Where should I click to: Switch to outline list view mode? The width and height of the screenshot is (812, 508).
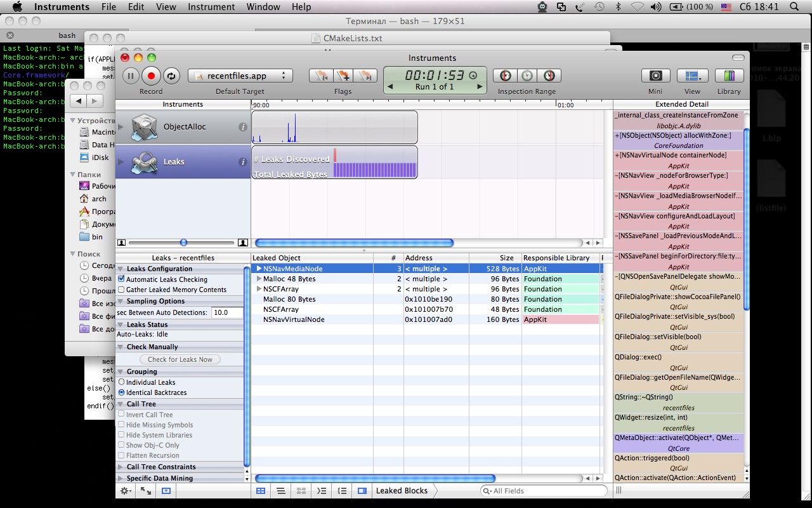tap(280, 491)
